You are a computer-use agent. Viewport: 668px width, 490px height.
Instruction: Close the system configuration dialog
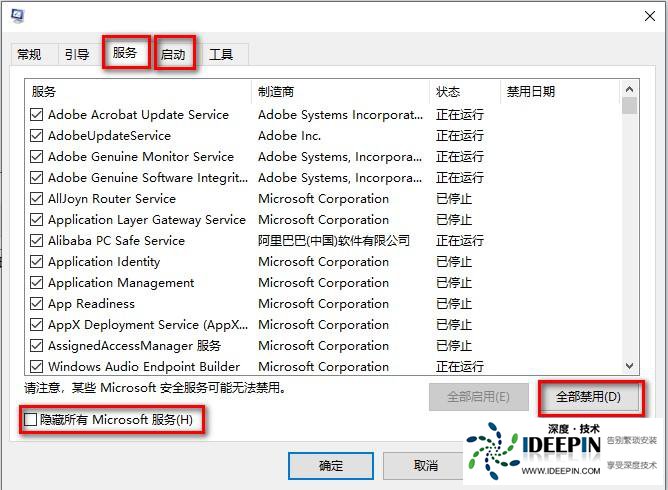coord(650,16)
